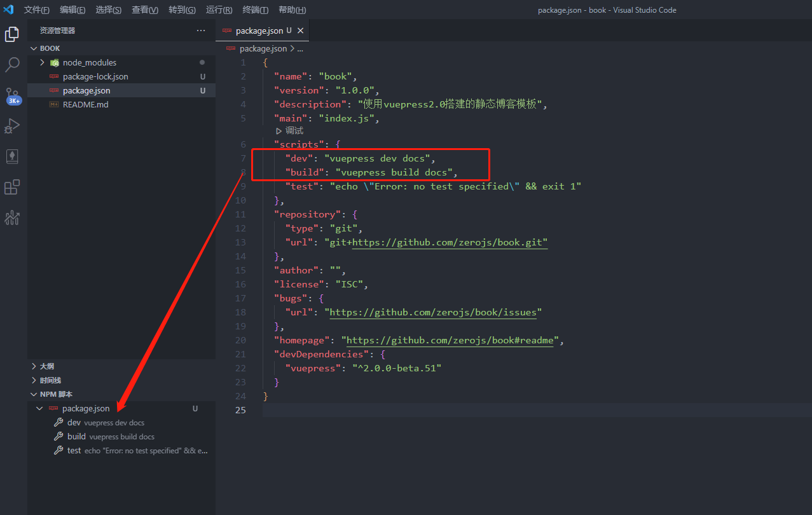Click the "homepage" key in editor
The width and height of the screenshot is (812, 515).
(x=302, y=341)
